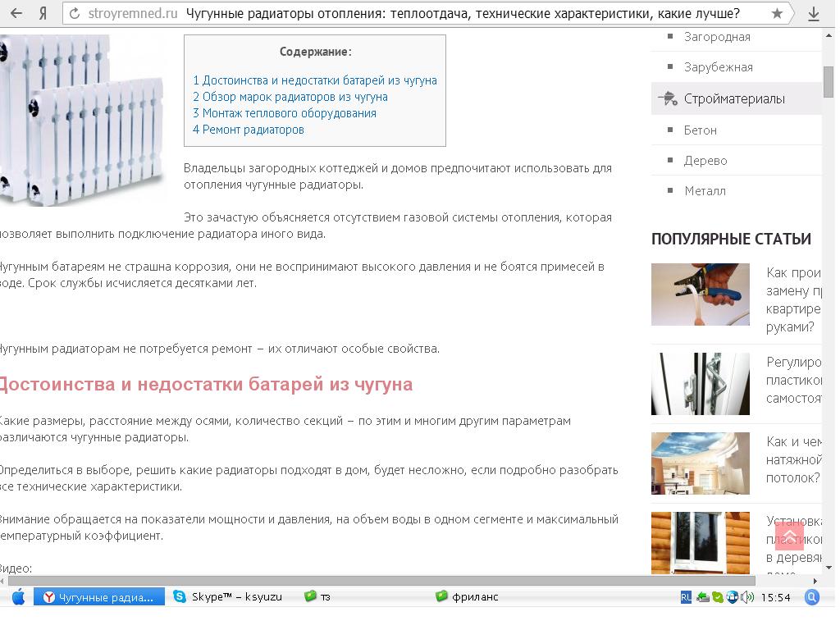Switch to the тз taskbar window

317,597
